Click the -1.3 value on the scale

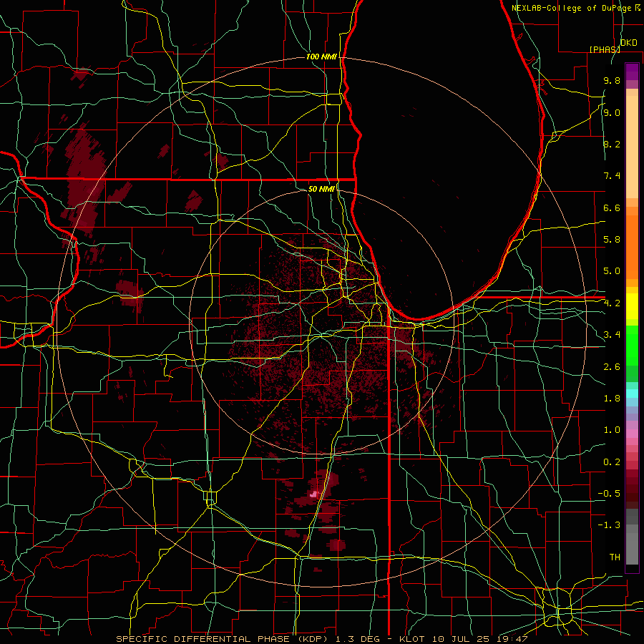609,525
